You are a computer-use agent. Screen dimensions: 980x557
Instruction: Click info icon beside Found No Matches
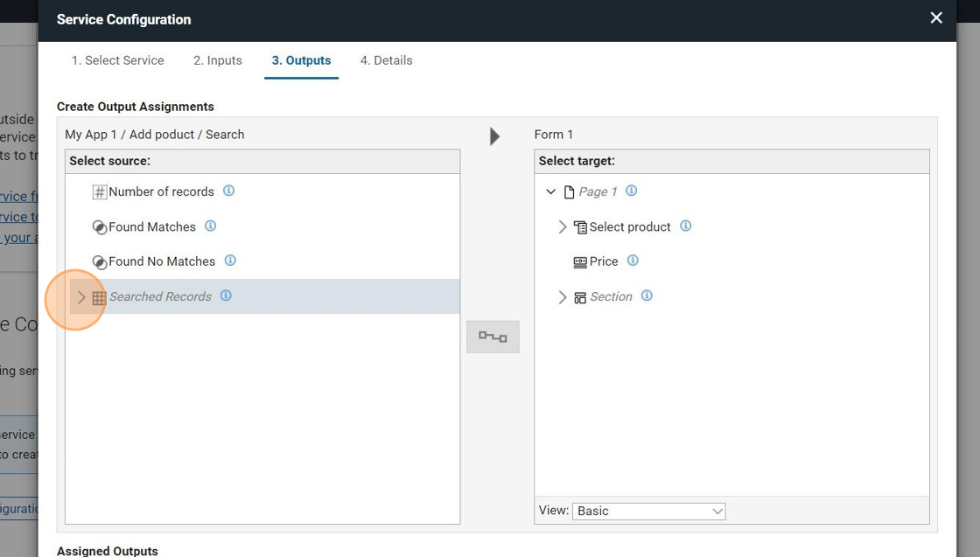coord(230,261)
